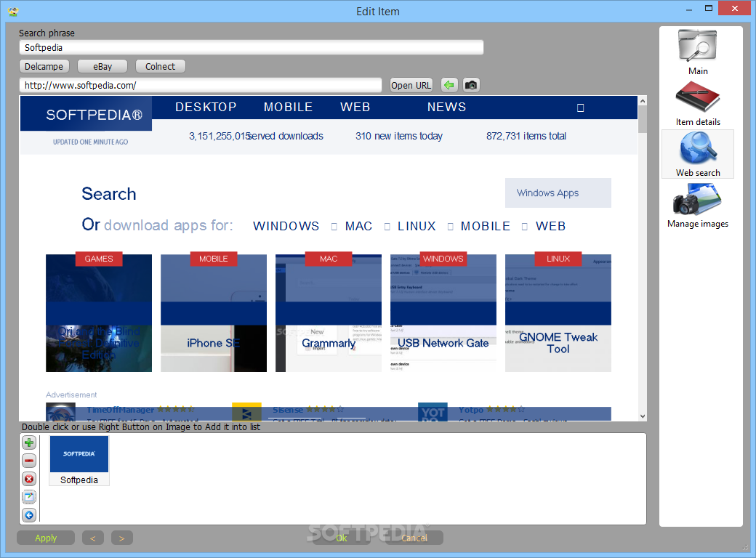Go to previous item with < button
Viewport: 756px width, 558px height.
[x=93, y=538]
